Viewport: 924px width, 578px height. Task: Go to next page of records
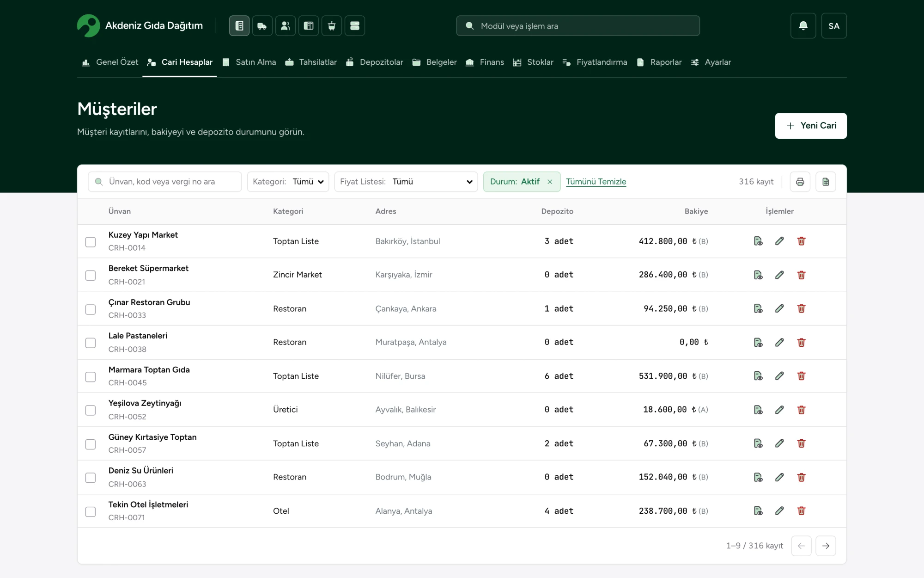[x=826, y=546]
